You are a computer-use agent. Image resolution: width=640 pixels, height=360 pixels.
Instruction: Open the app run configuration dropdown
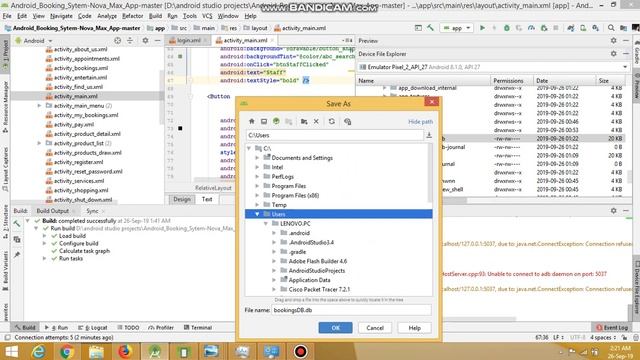(457, 28)
